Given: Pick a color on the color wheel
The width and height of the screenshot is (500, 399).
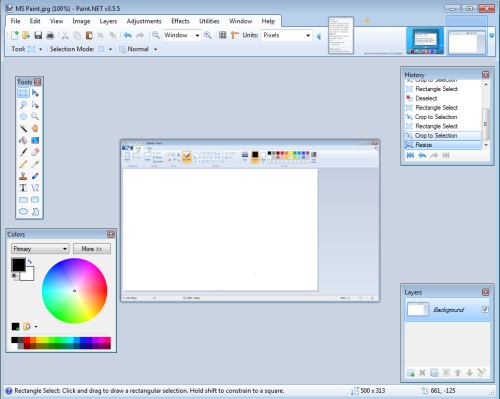Looking at the screenshot, I should point(74,291).
